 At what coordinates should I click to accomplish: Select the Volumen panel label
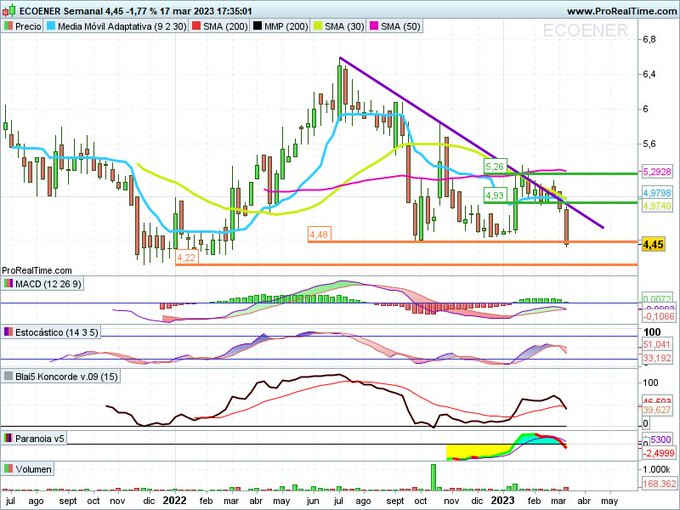coord(33,469)
